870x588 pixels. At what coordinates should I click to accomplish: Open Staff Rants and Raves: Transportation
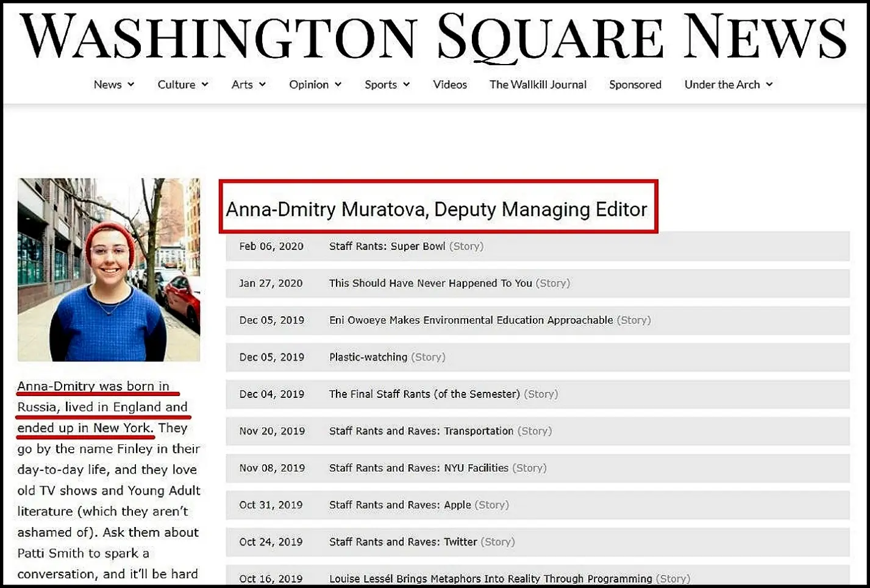pyautogui.click(x=421, y=431)
